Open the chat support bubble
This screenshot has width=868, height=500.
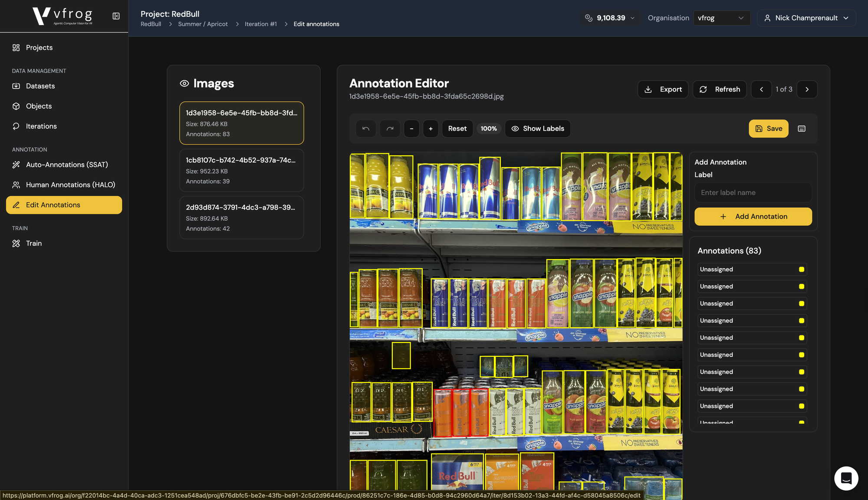846,478
